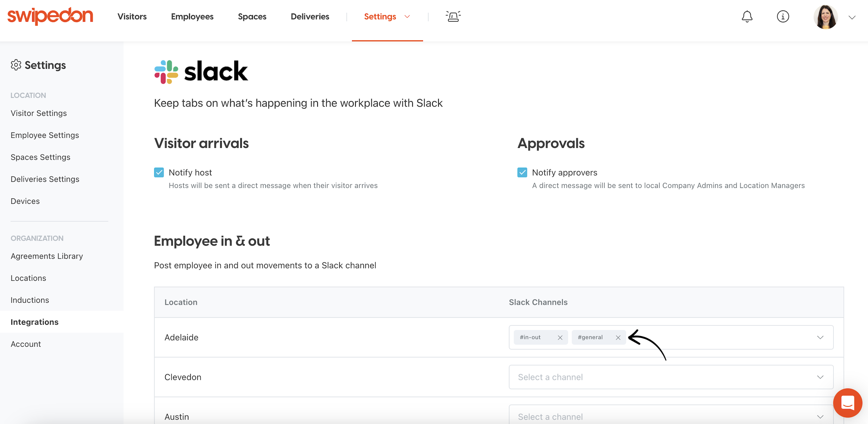Open the Deliveries tab
Screen dimensions: 868x424
point(310,17)
